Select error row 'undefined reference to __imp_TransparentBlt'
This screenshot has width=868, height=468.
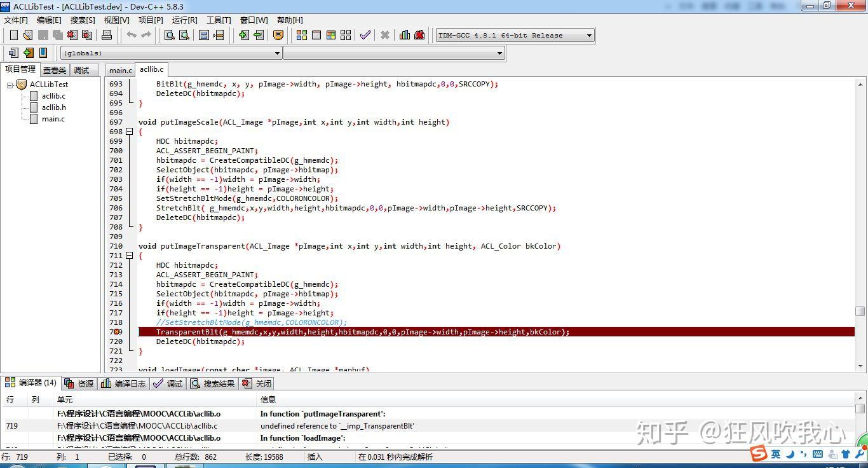click(428, 426)
